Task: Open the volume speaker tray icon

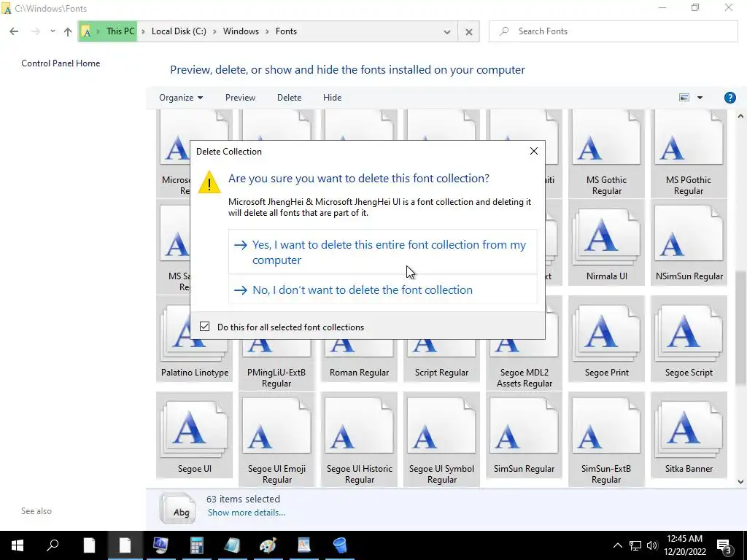Action: point(652,545)
